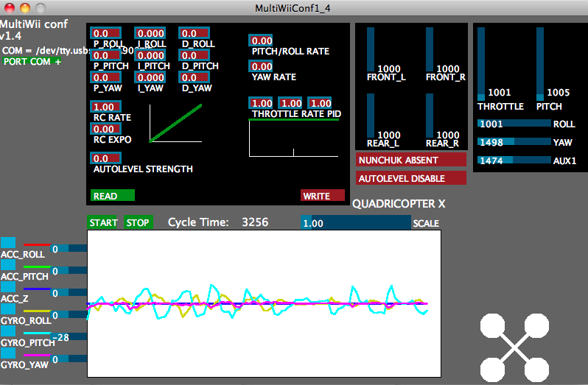The width and height of the screenshot is (588, 385).
Task: Click the ACC_Z value slider showing 0
Action: point(69,292)
